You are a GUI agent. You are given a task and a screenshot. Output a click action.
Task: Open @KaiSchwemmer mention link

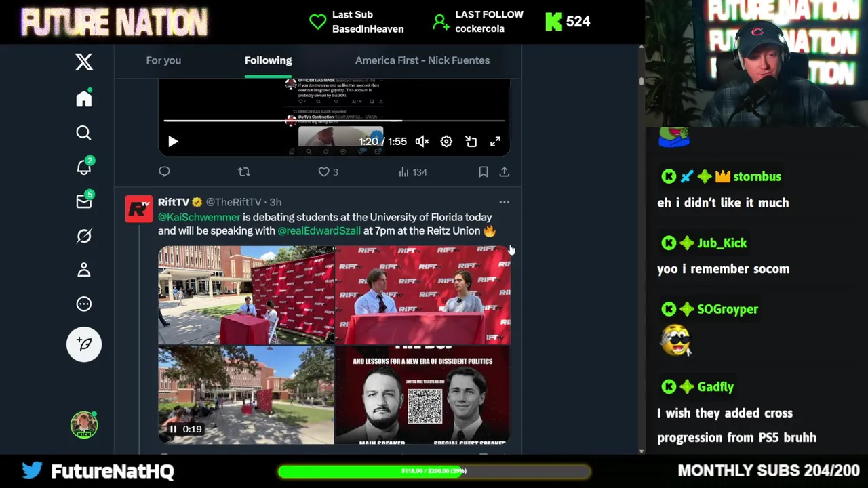coord(199,217)
